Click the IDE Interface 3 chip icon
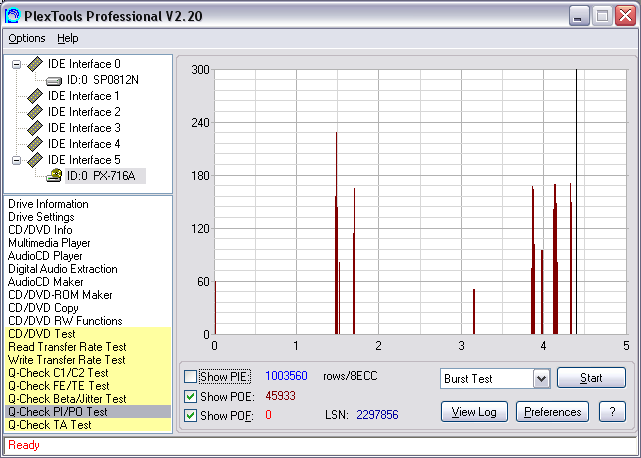641x458 pixels. click(x=35, y=128)
